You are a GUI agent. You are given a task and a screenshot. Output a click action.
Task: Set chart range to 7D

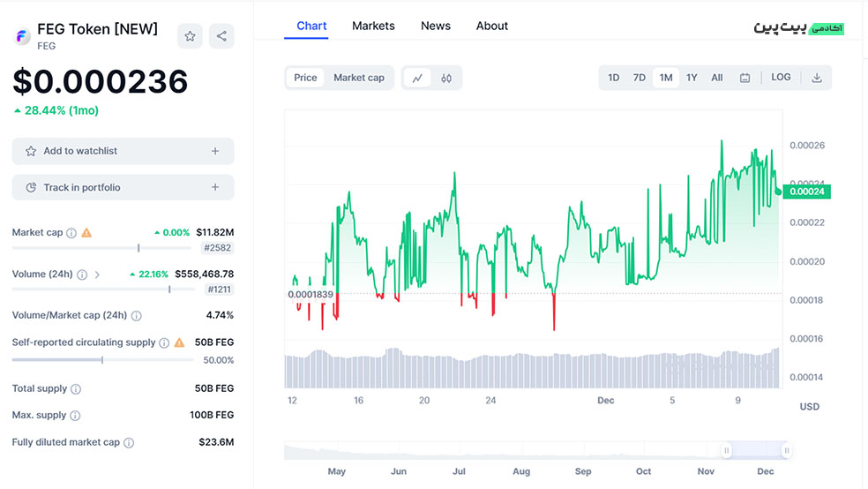click(640, 78)
